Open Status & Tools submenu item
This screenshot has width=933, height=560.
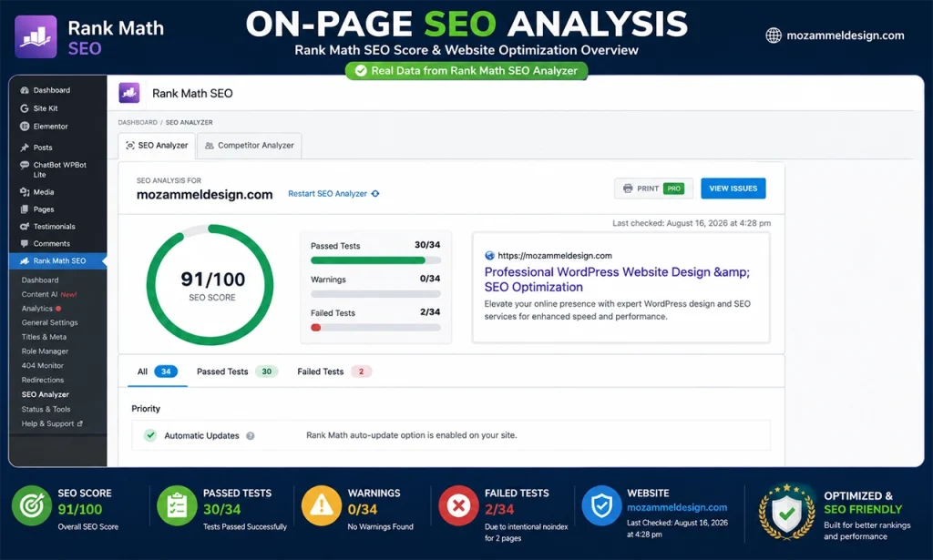[46, 409]
